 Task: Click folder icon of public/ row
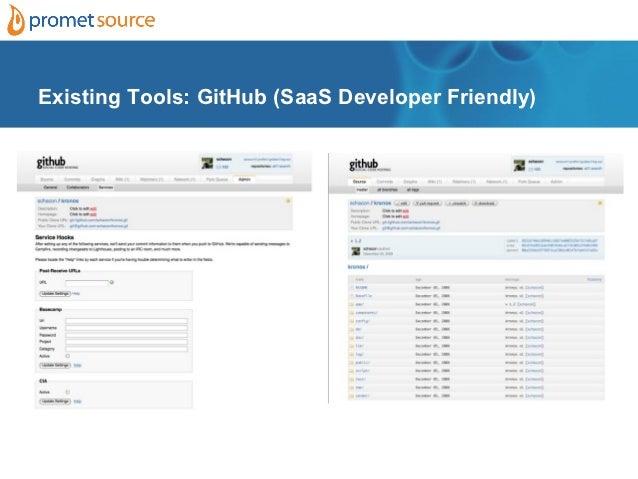coord(351,363)
